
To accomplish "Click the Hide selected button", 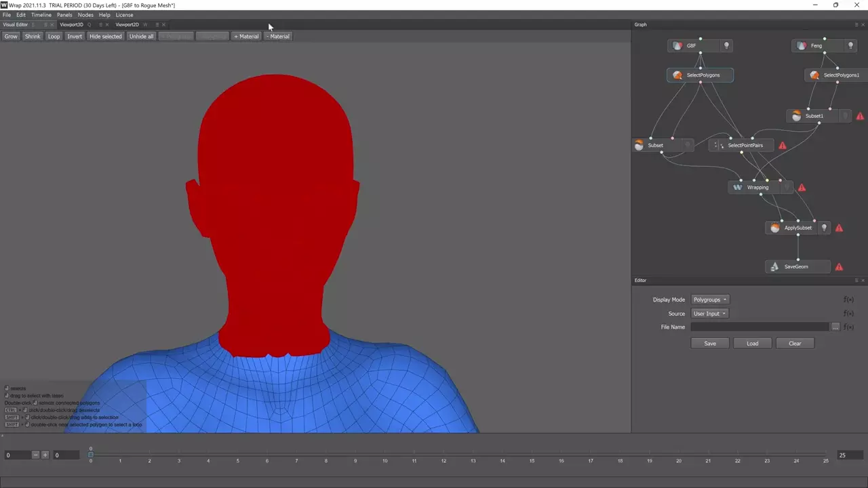I will [x=106, y=37].
